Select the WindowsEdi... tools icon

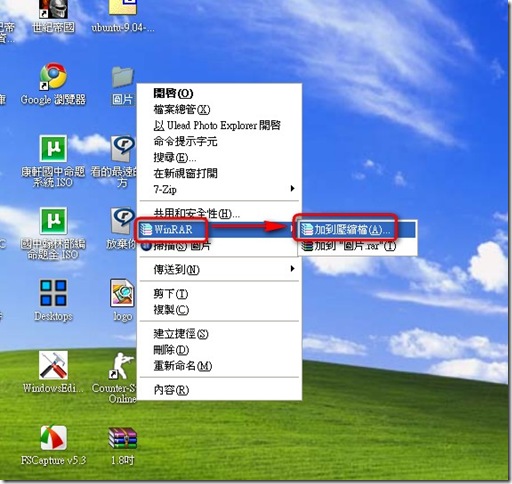coord(53,365)
